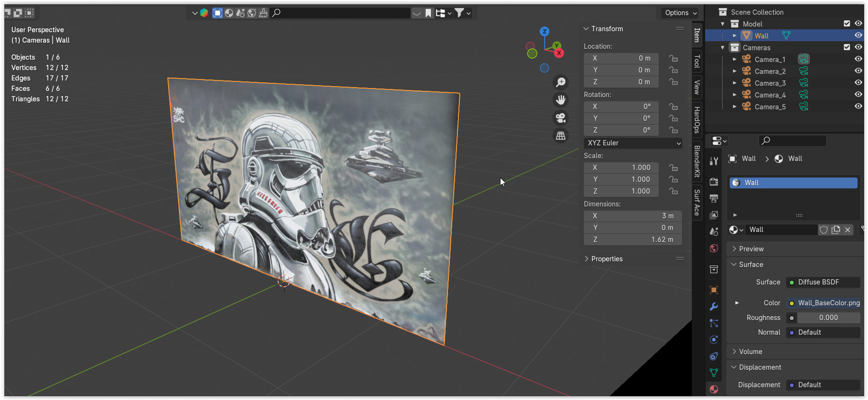Open the Collection properties archive-box tab
The image size is (868, 400).
(714, 269)
